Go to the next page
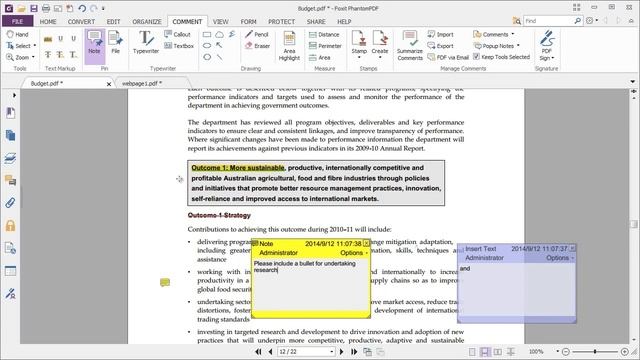This screenshot has width=640, height=360. click(341, 351)
